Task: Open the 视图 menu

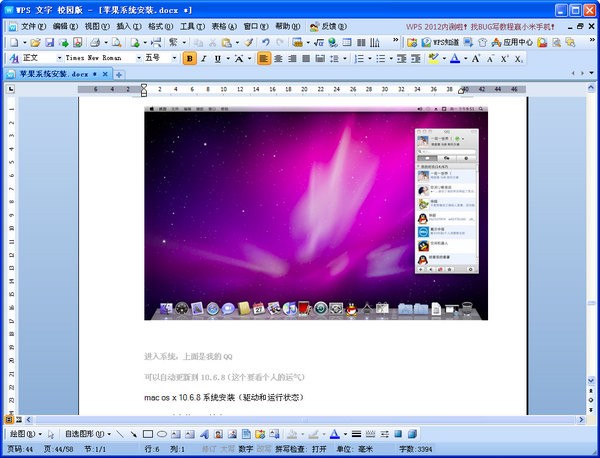Action: click(x=97, y=26)
